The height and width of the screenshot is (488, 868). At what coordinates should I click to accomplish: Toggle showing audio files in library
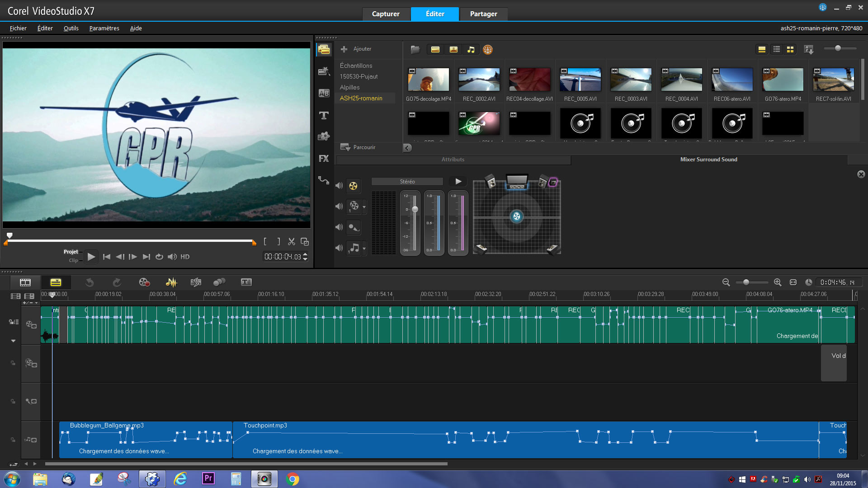(x=471, y=50)
